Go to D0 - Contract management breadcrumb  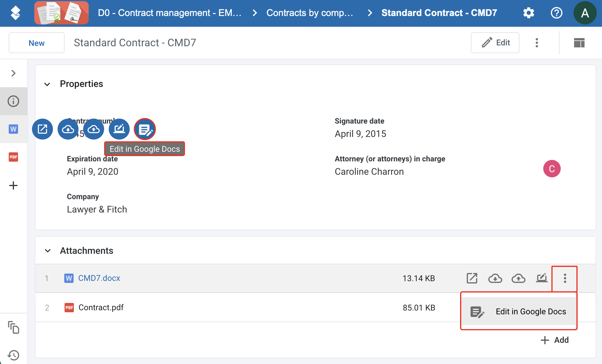point(170,13)
